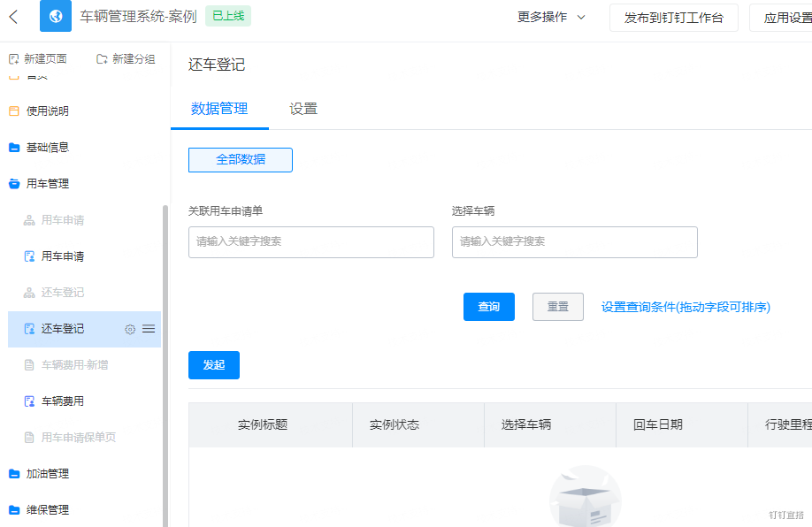Click the drag handle on 还车登记
The width and height of the screenshot is (812, 527).
point(149,329)
